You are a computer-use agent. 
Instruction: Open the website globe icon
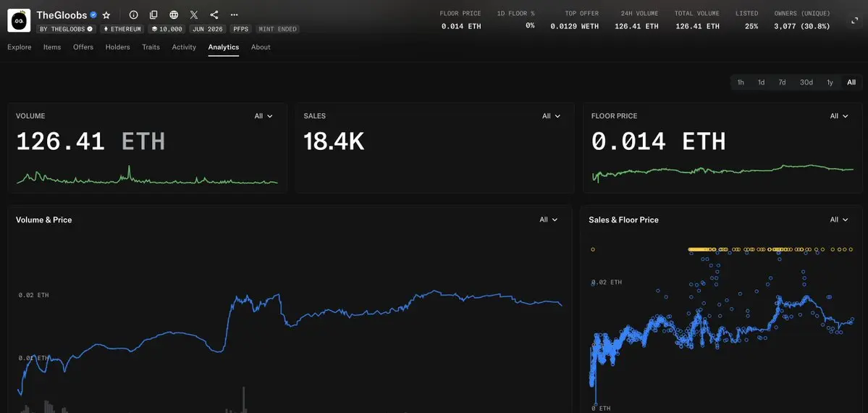point(174,15)
